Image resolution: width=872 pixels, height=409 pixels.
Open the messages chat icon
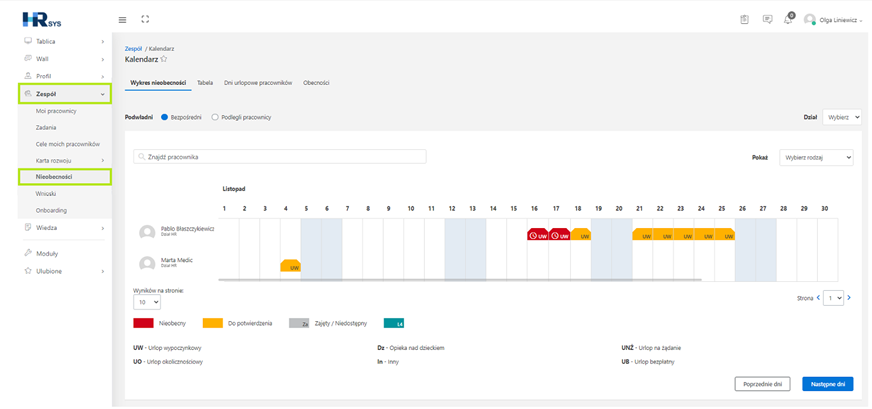click(x=767, y=19)
